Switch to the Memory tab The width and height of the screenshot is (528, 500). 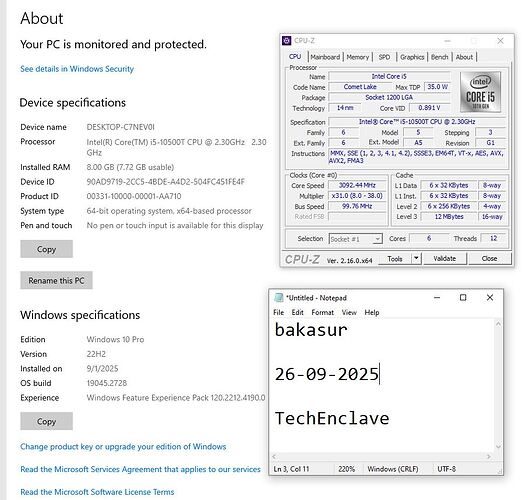click(358, 57)
